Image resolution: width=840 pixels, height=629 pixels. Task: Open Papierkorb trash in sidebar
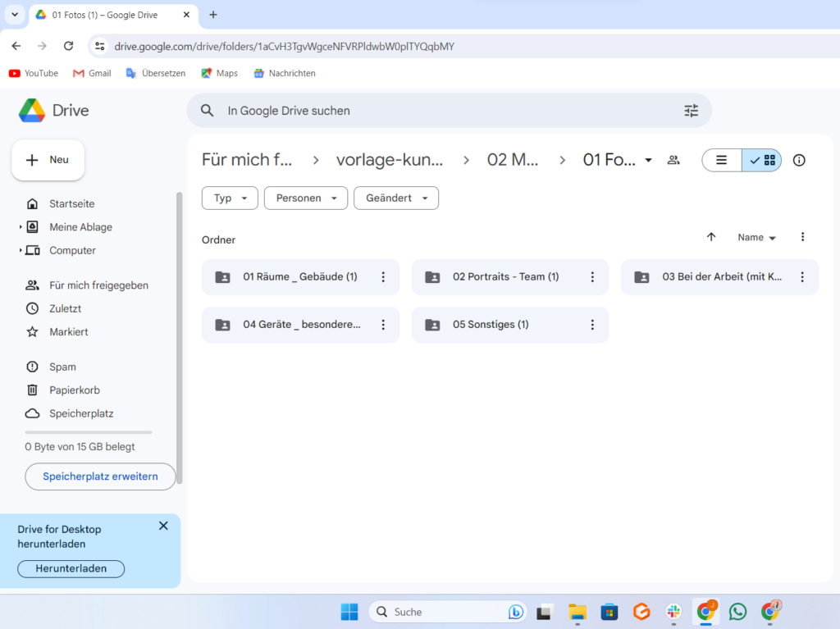(x=74, y=390)
